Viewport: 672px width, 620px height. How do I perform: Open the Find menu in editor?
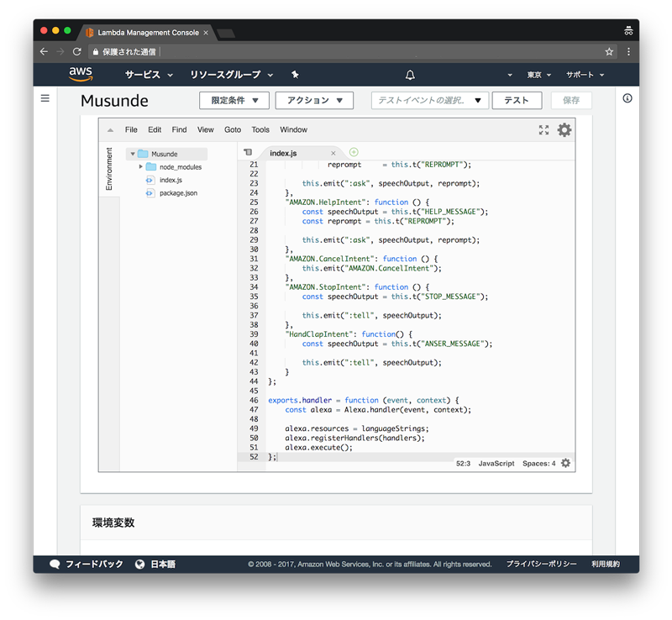(x=179, y=129)
